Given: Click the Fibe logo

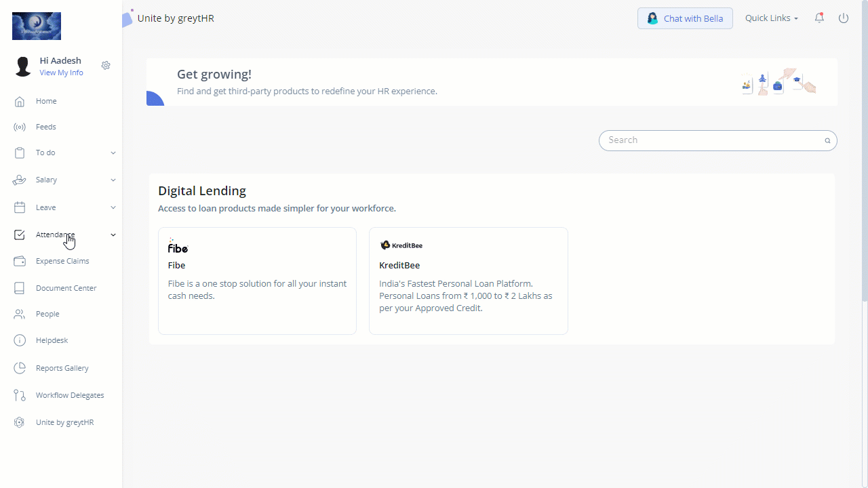Looking at the screenshot, I should [x=178, y=245].
